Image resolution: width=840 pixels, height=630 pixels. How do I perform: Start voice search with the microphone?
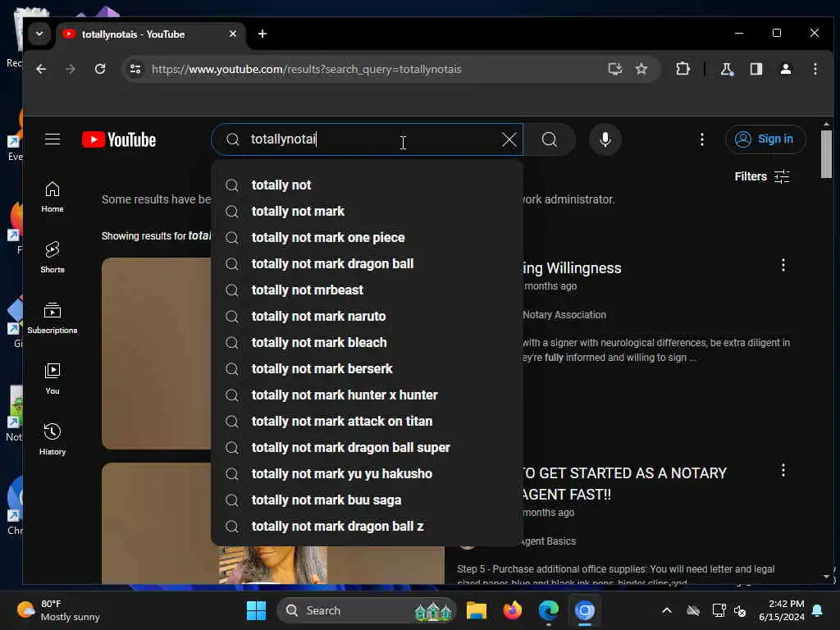click(x=605, y=139)
